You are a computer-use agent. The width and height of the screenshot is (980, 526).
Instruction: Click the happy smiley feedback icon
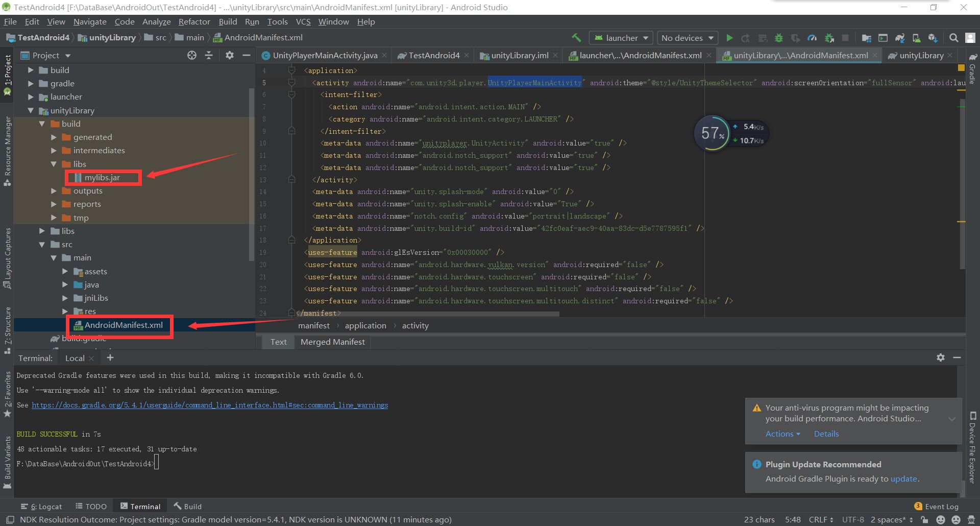pos(941,519)
